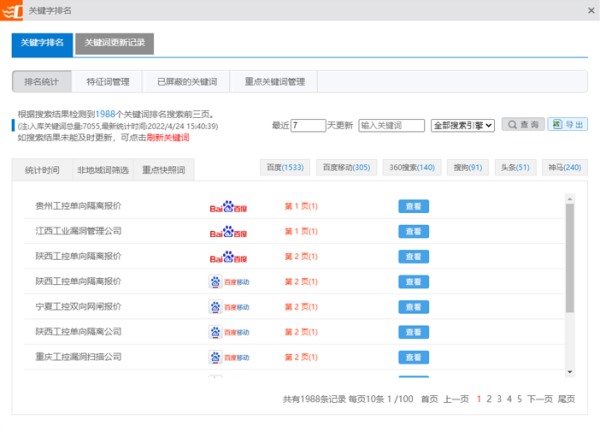Click keyword text 宁夏工控双向网闸报价
The image size is (600, 432).
(x=78, y=306)
